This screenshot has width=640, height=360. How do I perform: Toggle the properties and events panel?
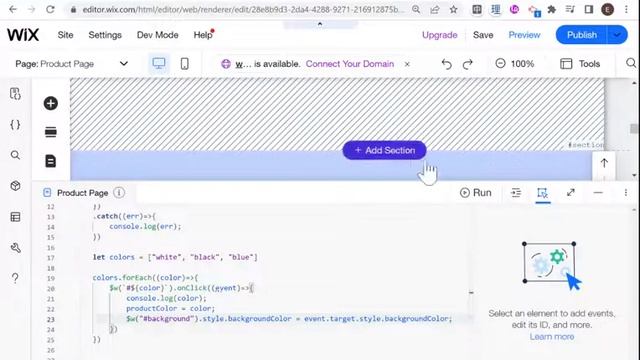[x=542, y=193]
